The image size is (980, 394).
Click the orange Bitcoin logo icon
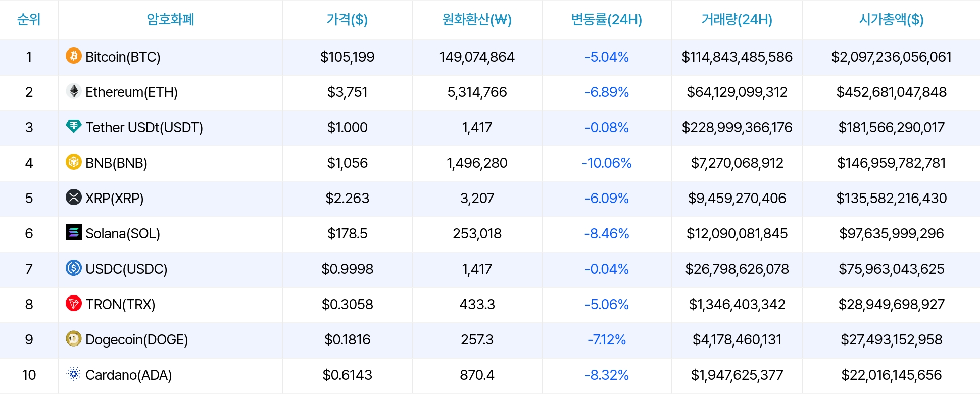tap(74, 56)
